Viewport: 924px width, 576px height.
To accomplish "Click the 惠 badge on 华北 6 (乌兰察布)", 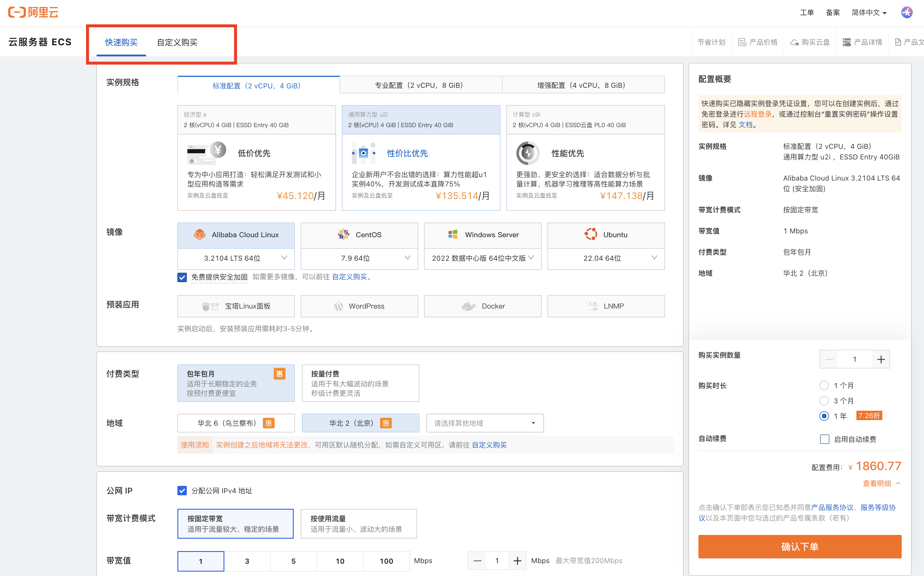I will pos(269,423).
